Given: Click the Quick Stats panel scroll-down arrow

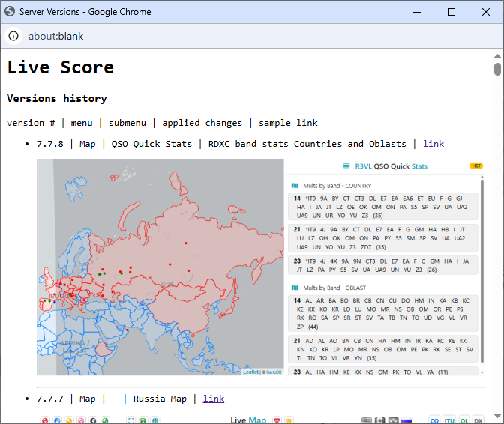Looking at the screenshot, I should 481,372.
